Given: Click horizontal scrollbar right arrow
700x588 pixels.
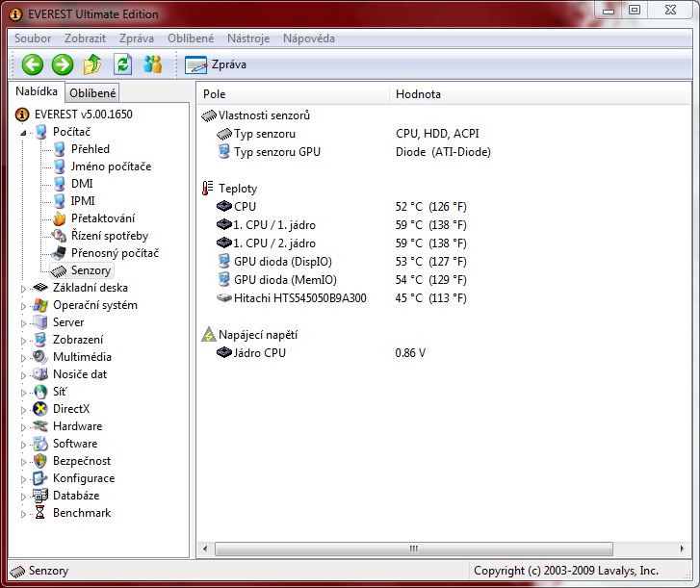Looking at the screenshot, I should (682, 549).
